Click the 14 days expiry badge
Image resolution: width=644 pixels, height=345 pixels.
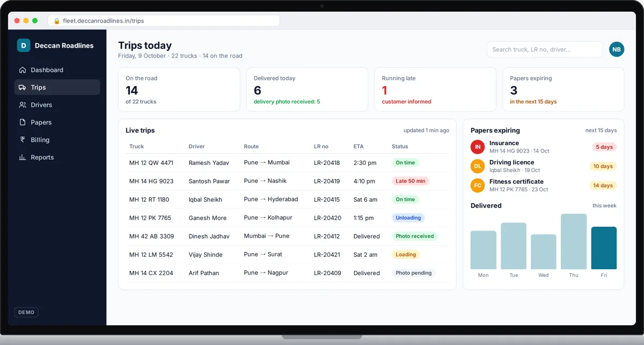[603, 185]
